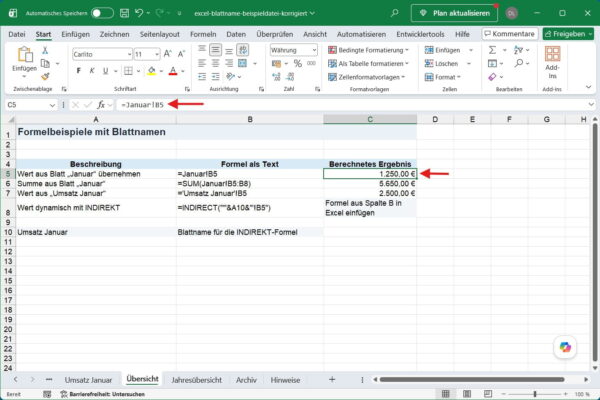Click the Format Painter brush icon
This screenshot has width=600, height=400.
[x=45, y=77]
